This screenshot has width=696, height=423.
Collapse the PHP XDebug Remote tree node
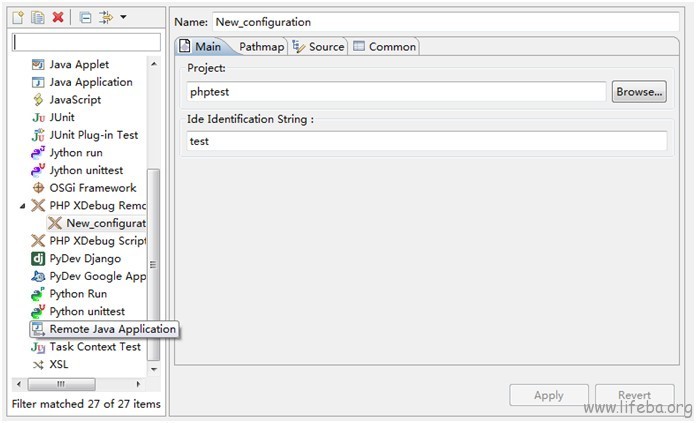pyautogui.click(x=24, y=205)
